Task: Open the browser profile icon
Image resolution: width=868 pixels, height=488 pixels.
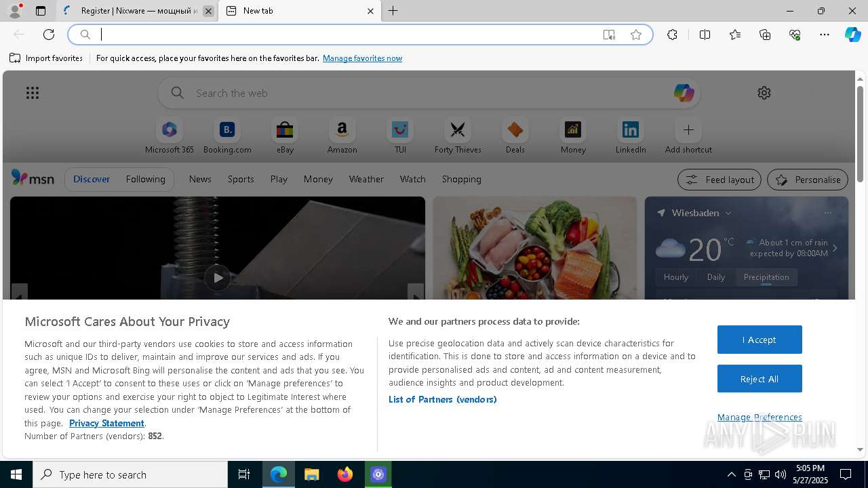Action: 15,11
